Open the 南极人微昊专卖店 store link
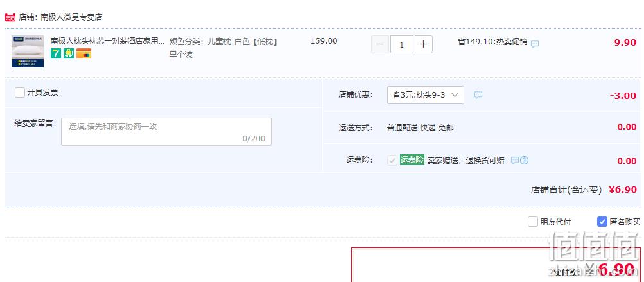Image resolution: width=644 pixels, height=282 pixels. [x=71, y=17]
